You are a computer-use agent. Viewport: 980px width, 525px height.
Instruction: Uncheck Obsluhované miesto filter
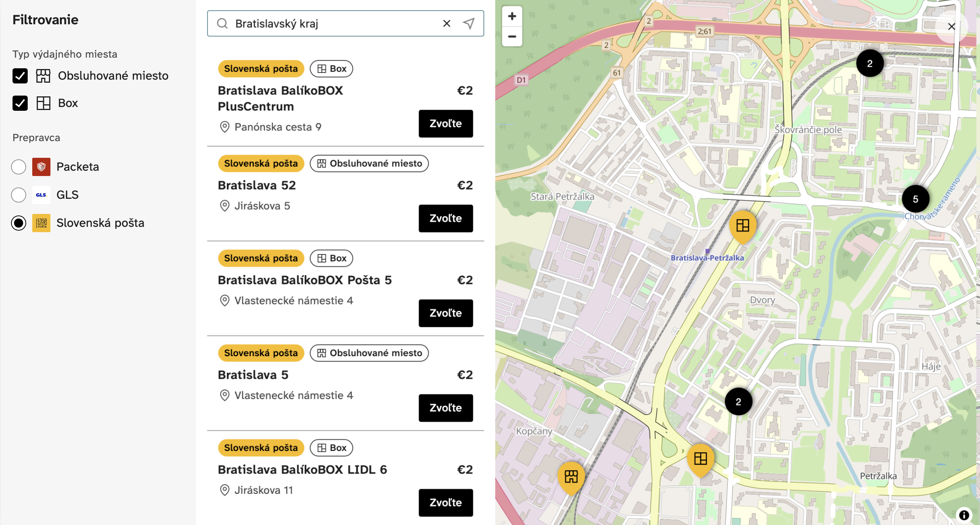20,76
